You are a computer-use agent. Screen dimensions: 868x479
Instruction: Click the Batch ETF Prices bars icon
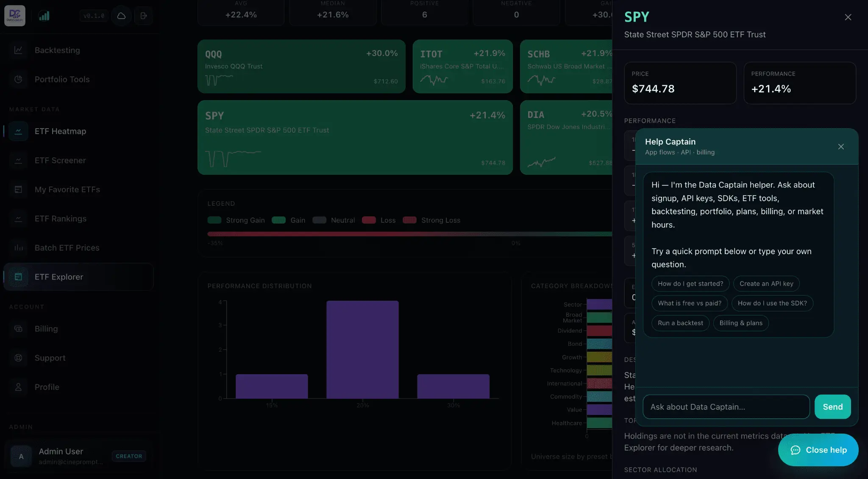click(18, 248)
